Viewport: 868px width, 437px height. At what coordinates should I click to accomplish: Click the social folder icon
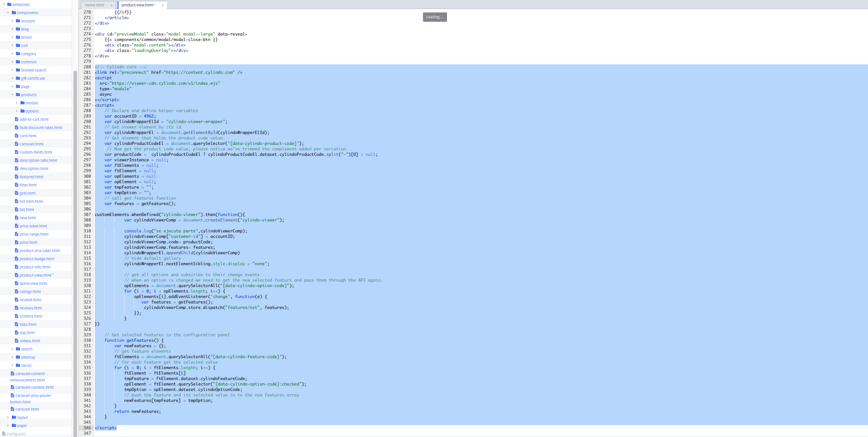[18, 365]
